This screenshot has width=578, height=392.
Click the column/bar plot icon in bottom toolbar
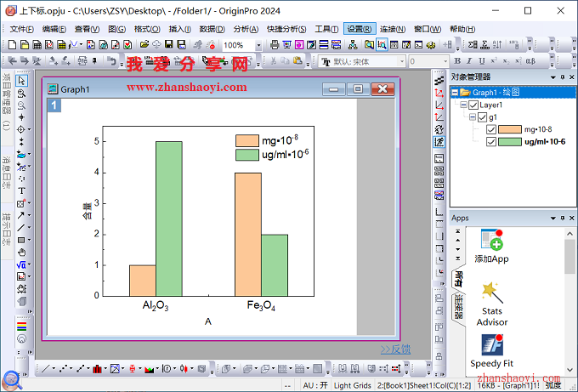(x=97, y=368)
